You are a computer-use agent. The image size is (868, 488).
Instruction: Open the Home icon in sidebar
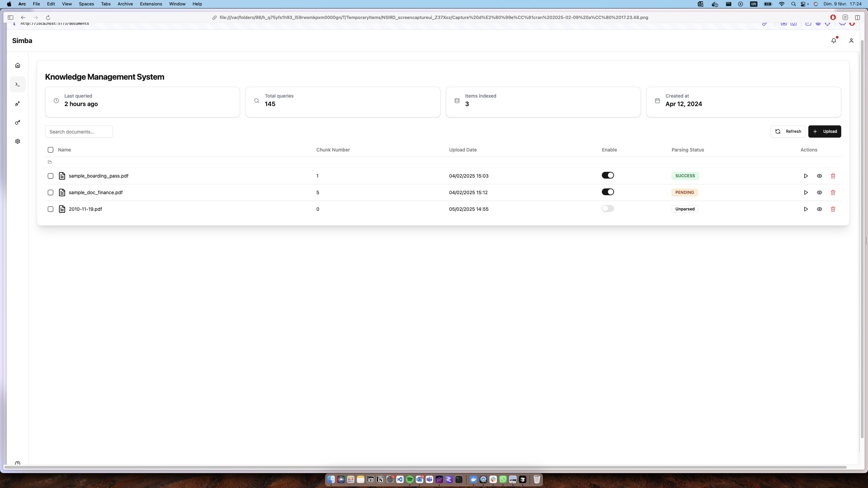point(18,65)
